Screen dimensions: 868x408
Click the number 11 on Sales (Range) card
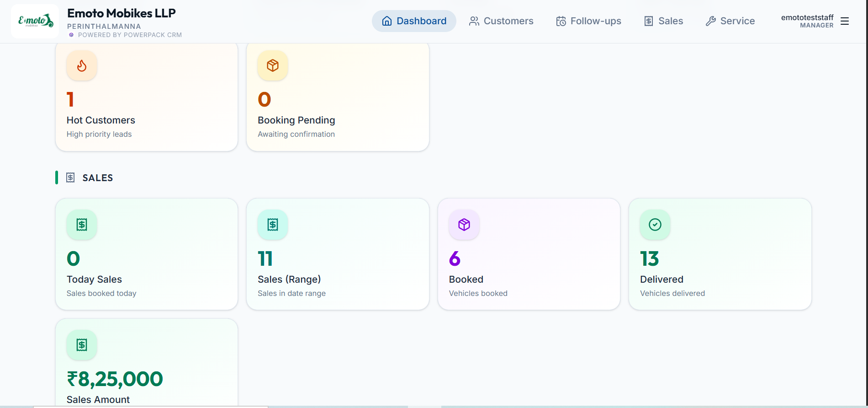(x=265, y=259)
